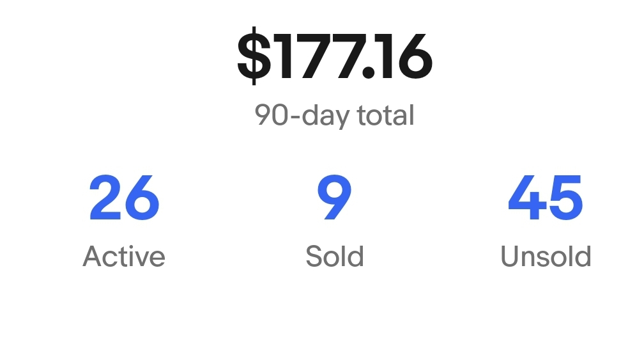This screenshot has width=644, height=348.
Task: Tap the blue number 9
Action: tap(334, 198)
